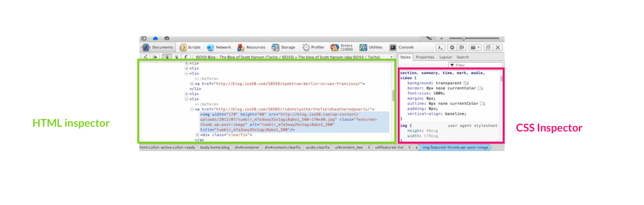The width and height of the screenshot is (644, 205).
Task: Select ul#content_two breadcrumb
Action: [x=349, y=147]
